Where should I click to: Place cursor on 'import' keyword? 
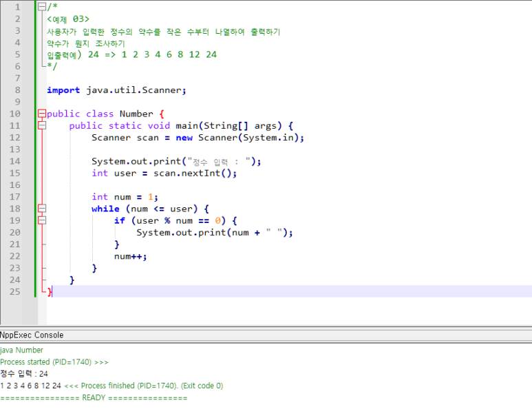[63, 90]
